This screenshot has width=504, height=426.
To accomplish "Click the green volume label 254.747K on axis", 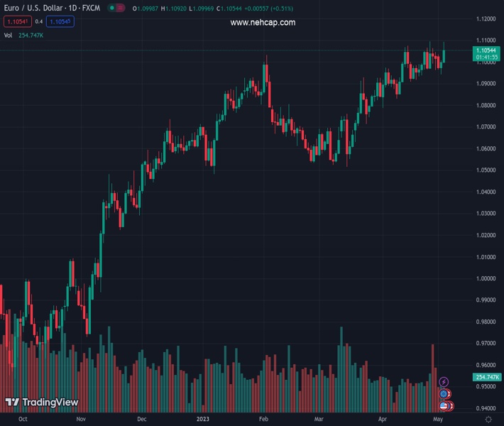I will point(486,377).
